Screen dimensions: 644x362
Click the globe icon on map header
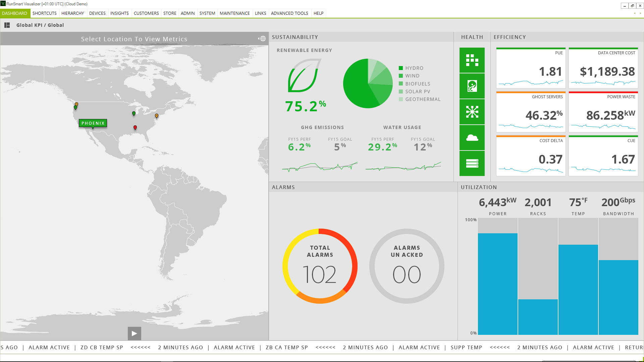point(263,39)
